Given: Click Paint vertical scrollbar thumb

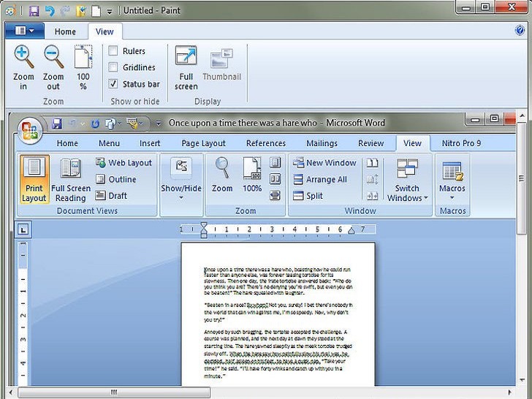Looking at the screenshot, I should pyautogui.click(x=522, y=178).
